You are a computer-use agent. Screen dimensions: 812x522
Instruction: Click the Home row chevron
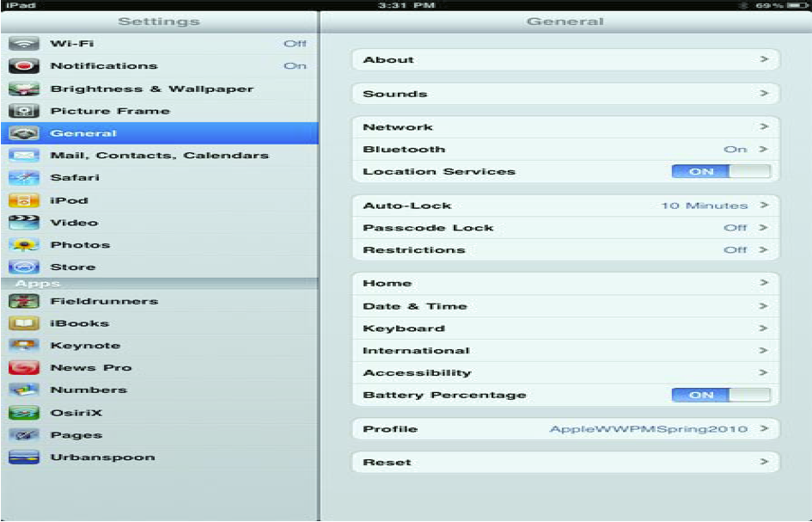pos(764,283)
